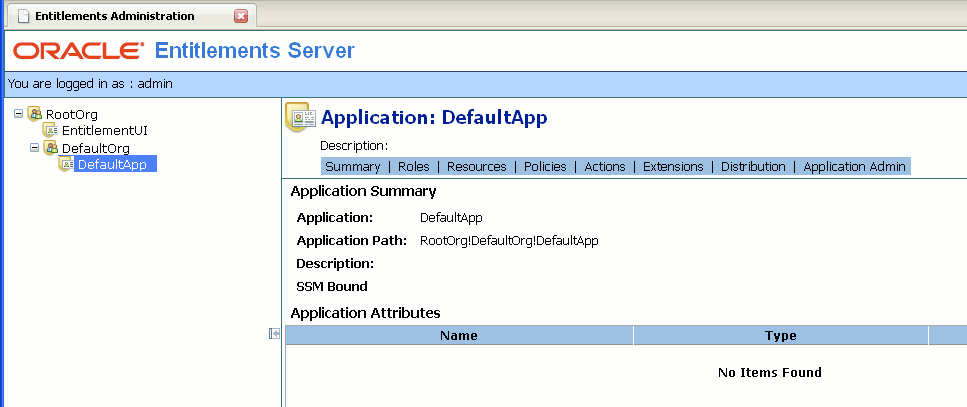
Task: Open the Application Admin tab
Action: (x=854, y=166)
